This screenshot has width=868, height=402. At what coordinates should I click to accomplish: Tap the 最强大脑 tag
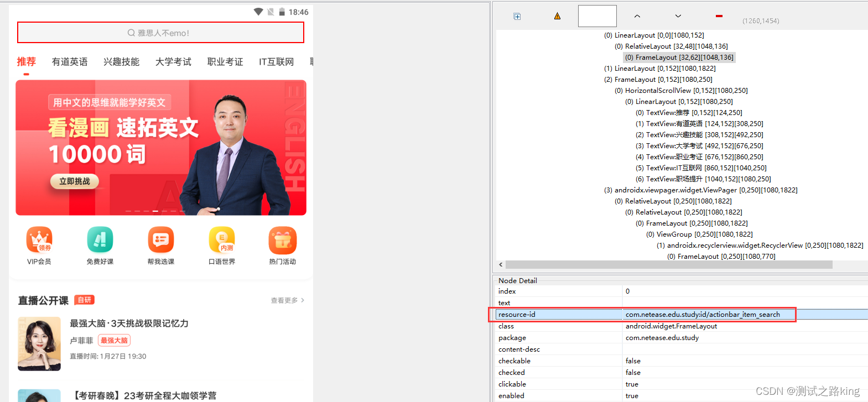(114, 341)
